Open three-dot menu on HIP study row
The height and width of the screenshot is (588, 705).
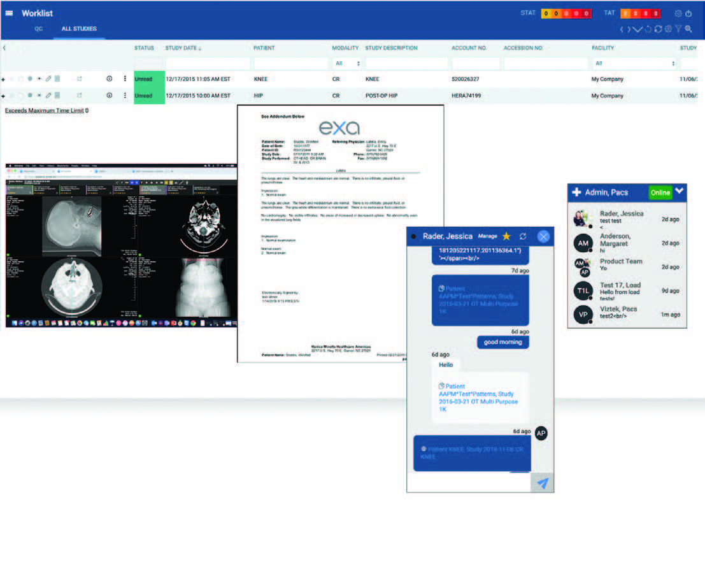click(125, 96)
